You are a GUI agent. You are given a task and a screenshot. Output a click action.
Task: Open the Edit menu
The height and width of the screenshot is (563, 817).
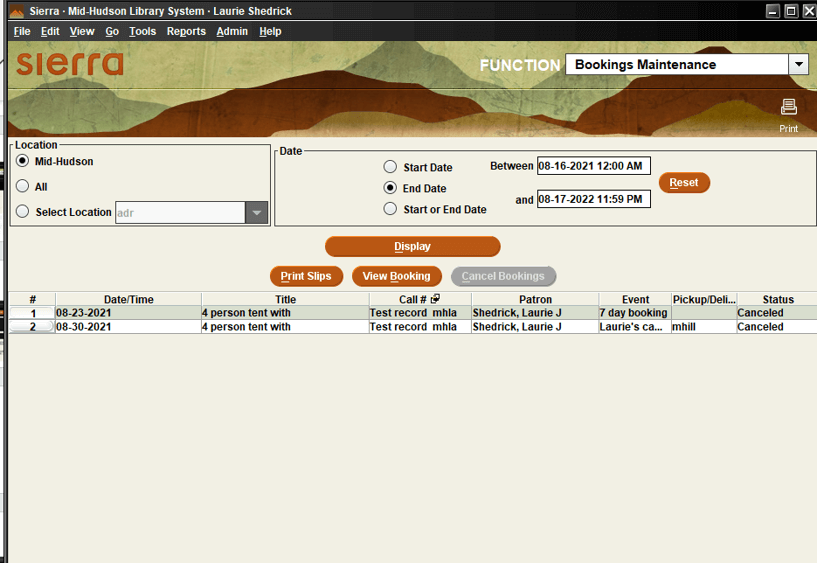point(50,31)
